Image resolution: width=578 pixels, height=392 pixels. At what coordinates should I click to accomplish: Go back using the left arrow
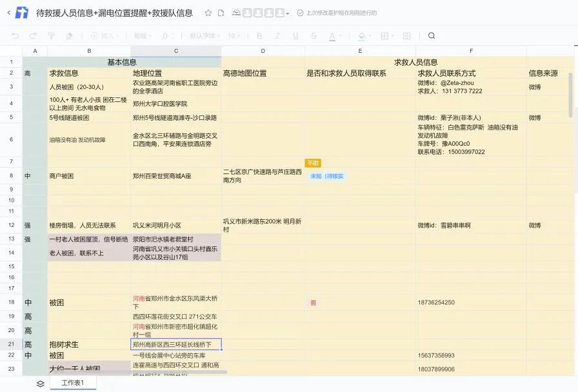(9, 12)
